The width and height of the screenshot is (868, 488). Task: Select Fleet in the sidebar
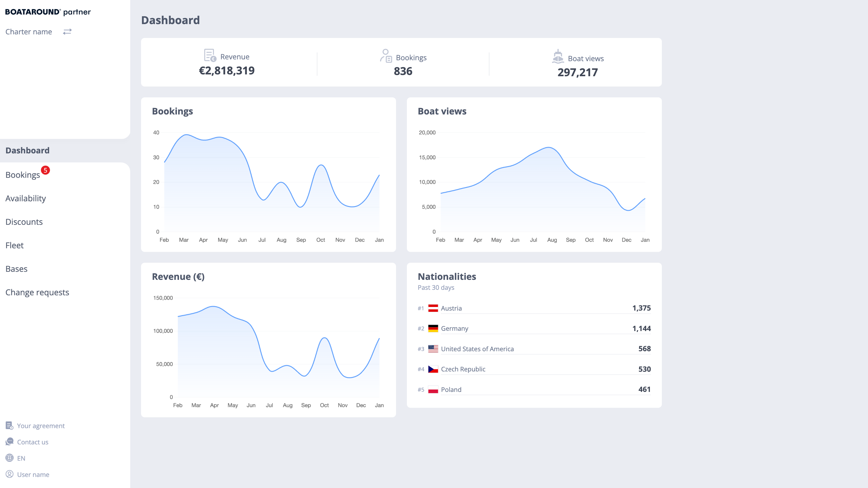(14, 246)
